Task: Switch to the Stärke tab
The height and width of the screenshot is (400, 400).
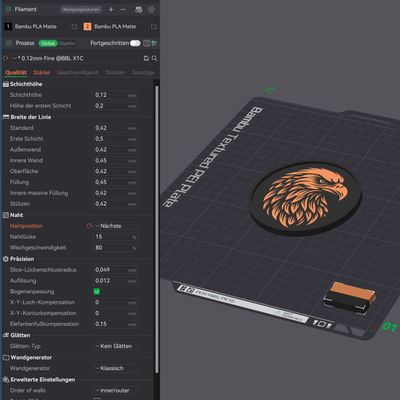Action: point(42,72)
